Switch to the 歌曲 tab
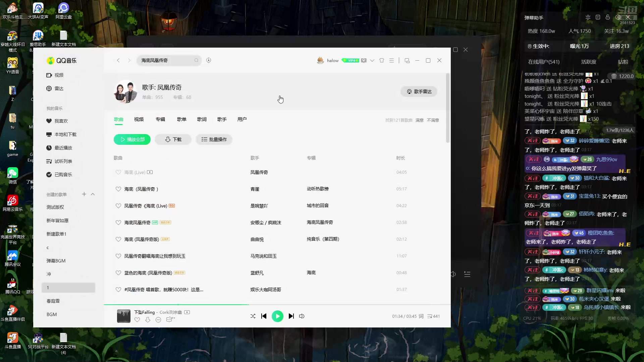Viewport: 644px width, 362px height. click(x=119, y=119)
